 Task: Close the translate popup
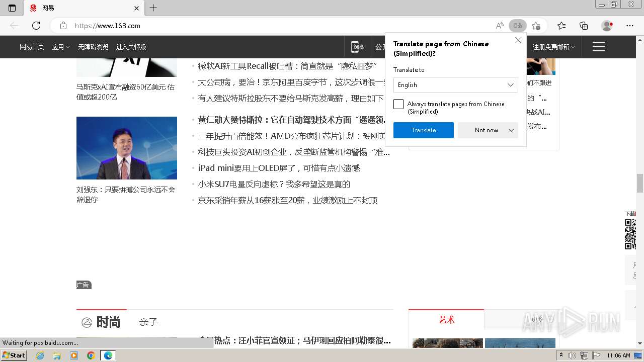518,40
